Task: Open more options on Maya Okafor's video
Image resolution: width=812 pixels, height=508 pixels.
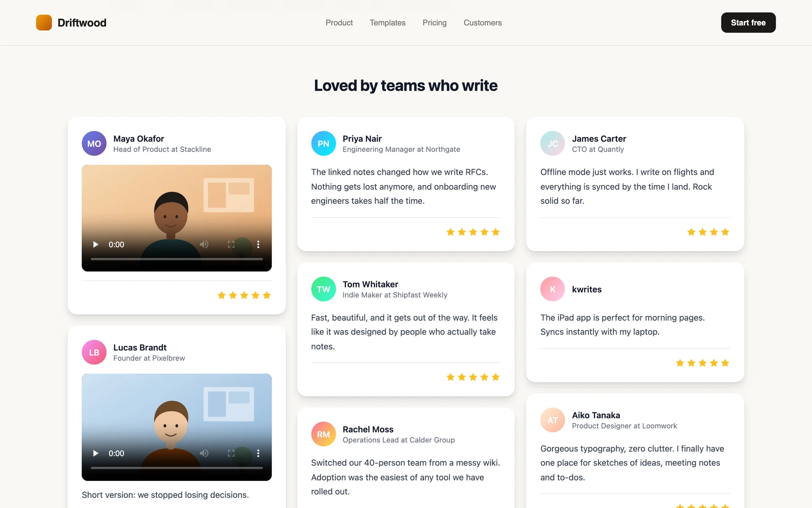Action: click(x=258, y=244)
